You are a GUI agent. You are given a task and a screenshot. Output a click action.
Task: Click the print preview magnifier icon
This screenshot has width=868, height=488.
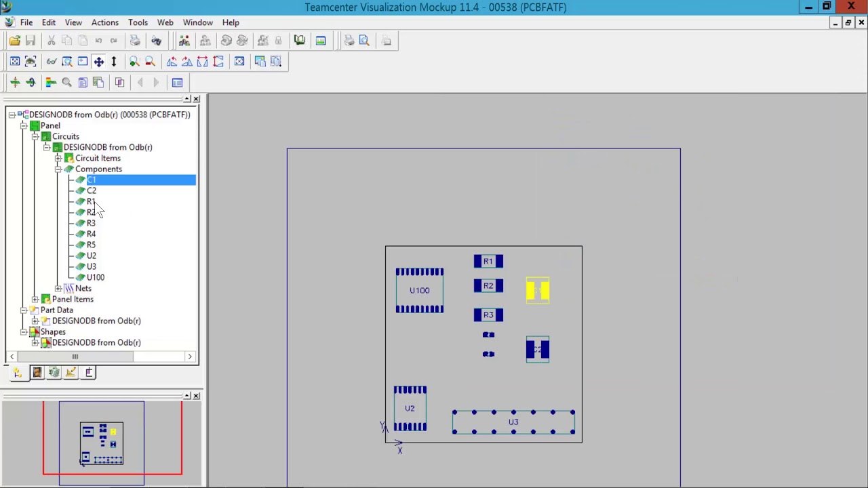pyautogui.click(x=364, y=41)
